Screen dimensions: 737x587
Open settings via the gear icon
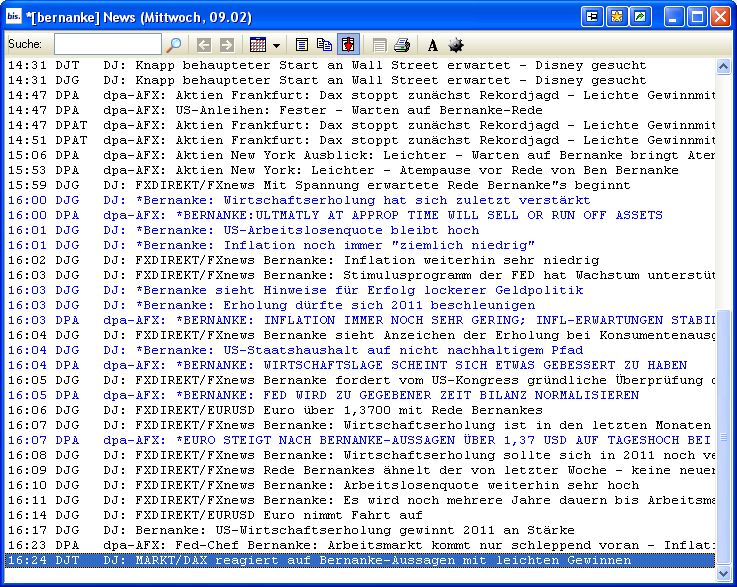click(x=455, y=45)
